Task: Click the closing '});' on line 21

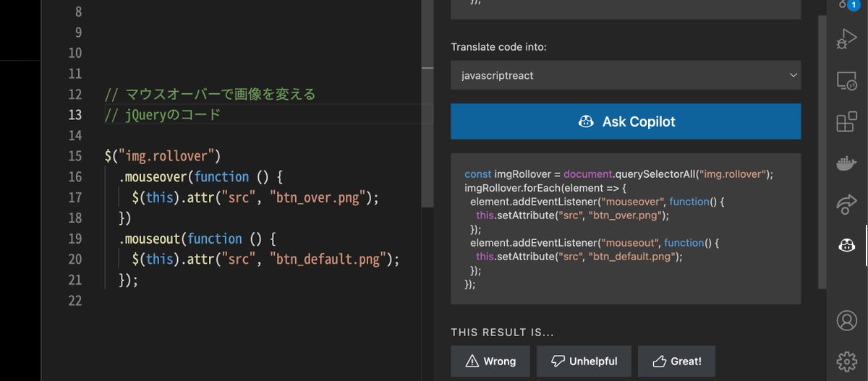Action: 128,280
